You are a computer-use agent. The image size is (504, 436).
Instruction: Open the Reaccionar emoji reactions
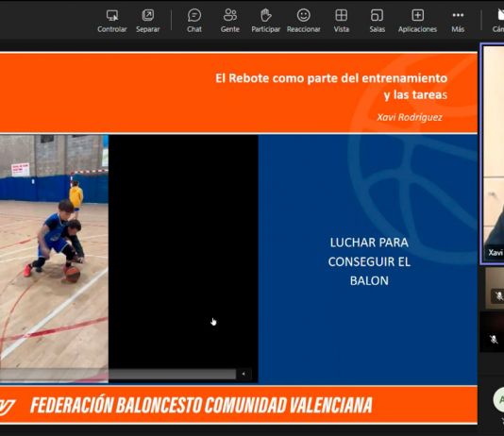(x=303, y=21)
